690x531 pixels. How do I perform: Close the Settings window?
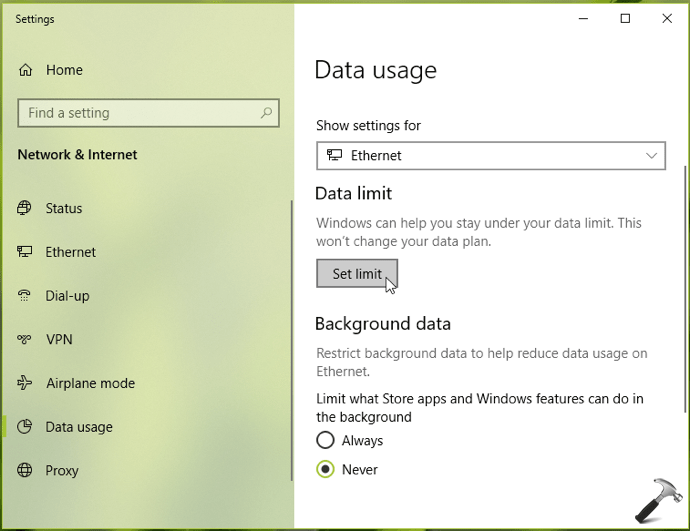pyautogui.click(x=667, y=18)
